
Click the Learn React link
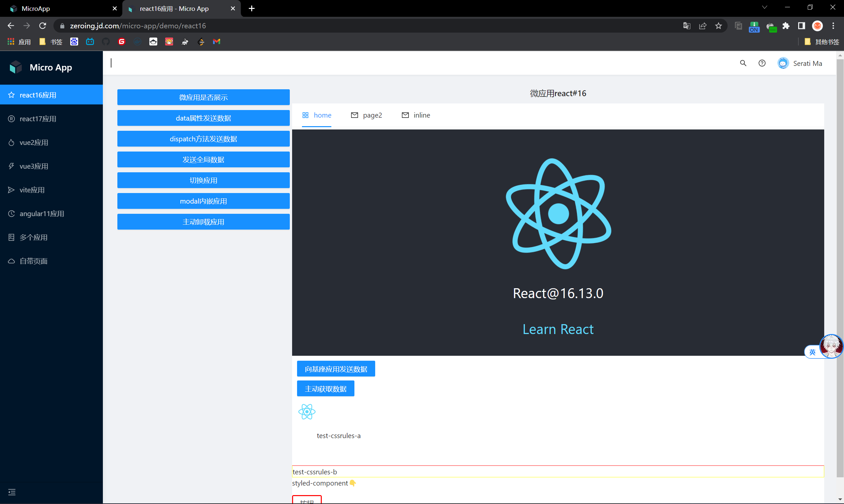click(558, 329)
